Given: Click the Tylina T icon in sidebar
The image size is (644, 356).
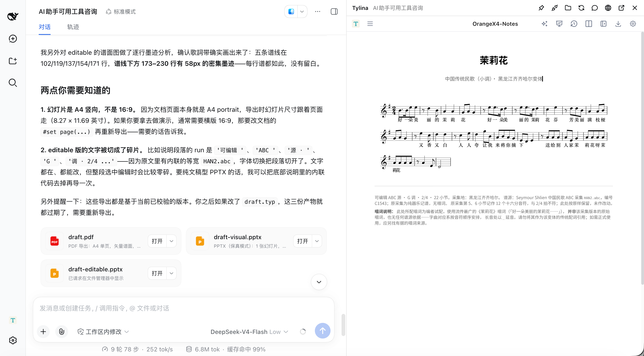Looking at the screenshot, I should tap(13, 320).
